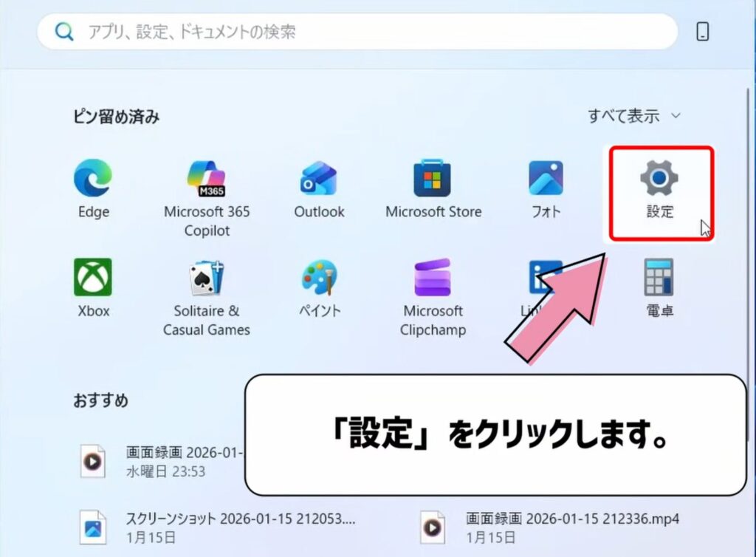Image resolution: width=756 pixels, height=557 pixels.
Task: Click the magnifier icon in the search bar
Action: tap(63, 31)
